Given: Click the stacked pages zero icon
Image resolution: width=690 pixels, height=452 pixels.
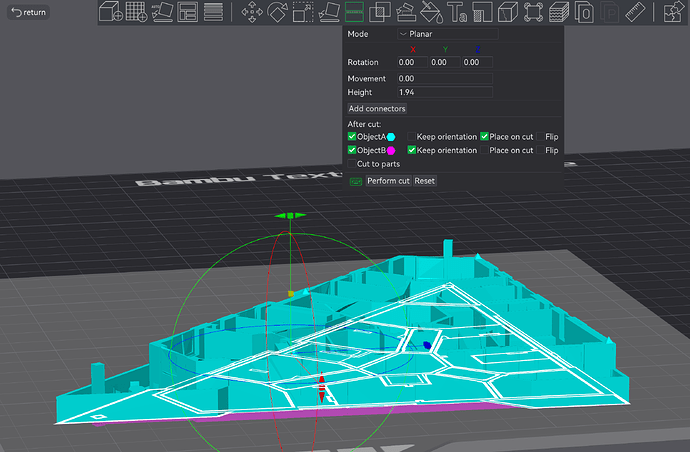Looking at the screenshot, I should (584, 12).
